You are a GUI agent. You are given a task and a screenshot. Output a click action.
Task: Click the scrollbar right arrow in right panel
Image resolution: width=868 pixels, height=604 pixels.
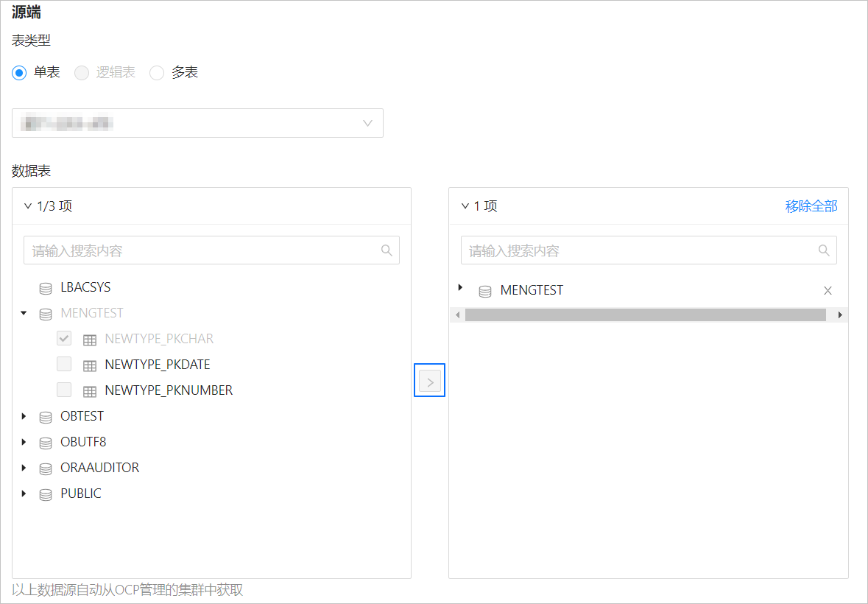click(840, 315)
